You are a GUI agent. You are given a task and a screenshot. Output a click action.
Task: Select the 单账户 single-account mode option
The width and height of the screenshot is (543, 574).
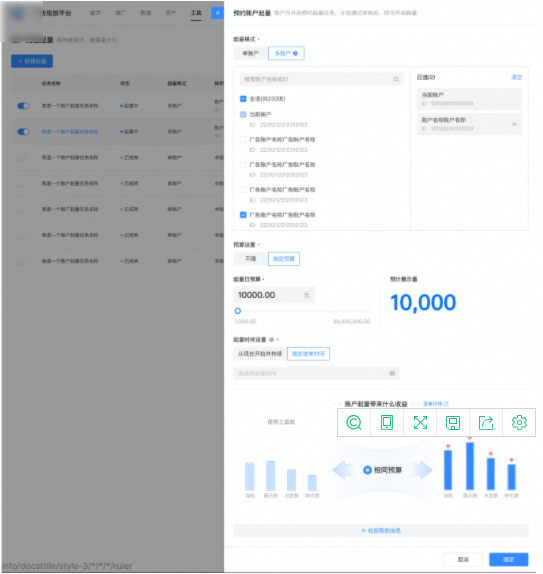point(251,53)
